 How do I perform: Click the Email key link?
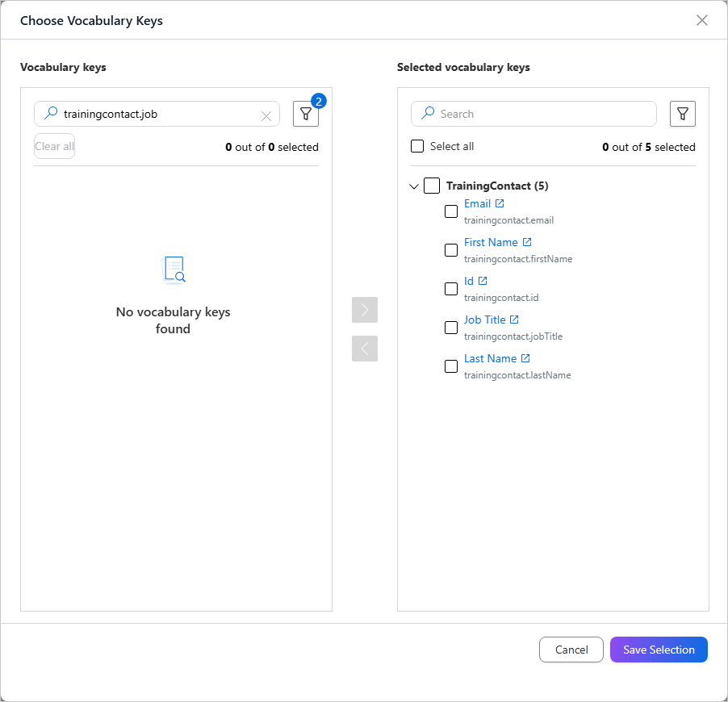pyautogui.click(x=477, y=204)
